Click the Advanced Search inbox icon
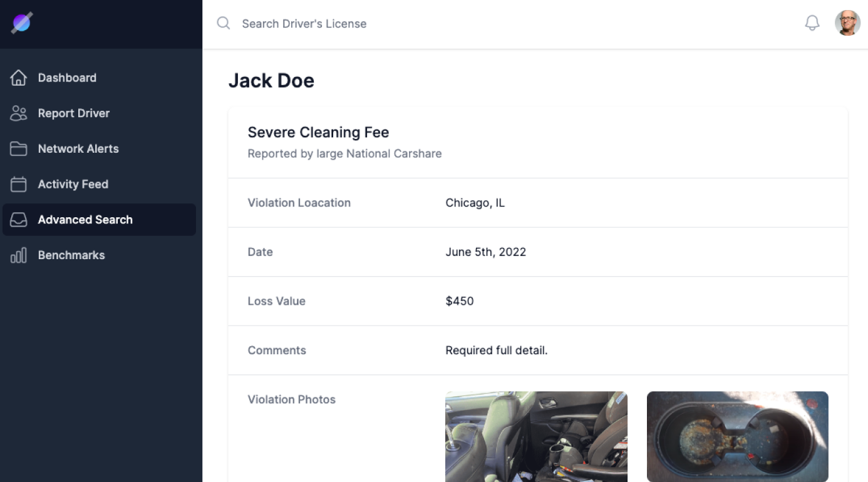 click(19, 220)
